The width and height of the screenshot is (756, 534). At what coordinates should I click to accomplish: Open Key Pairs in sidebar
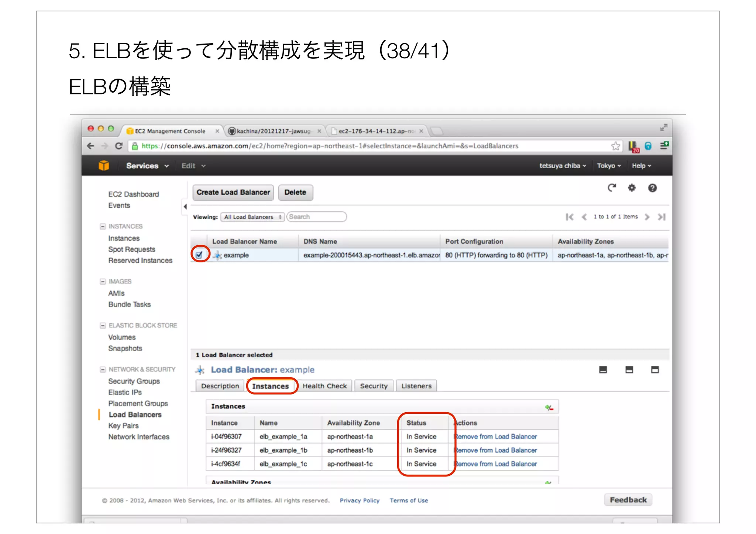click(123, 426)
